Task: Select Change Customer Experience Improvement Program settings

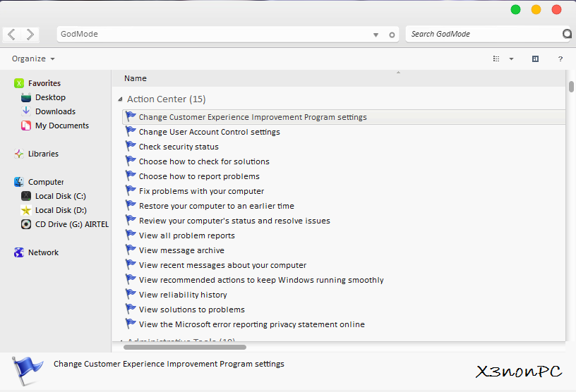Action: pos(253,117)
